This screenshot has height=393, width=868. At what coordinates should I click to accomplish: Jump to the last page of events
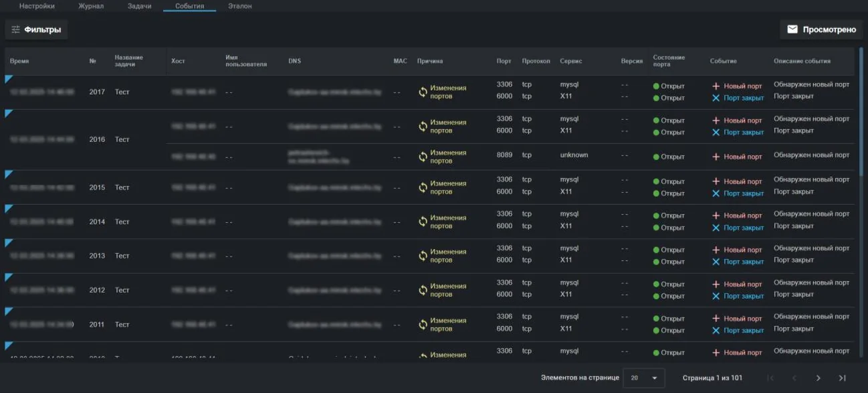(842, 378)
